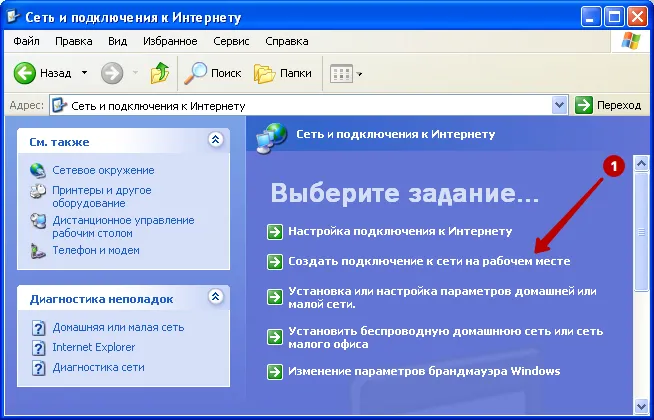This screenshot has height=420, width=654.
Task: Click the Переход button label
Action: pyautogui.click(x=619, y=105)
